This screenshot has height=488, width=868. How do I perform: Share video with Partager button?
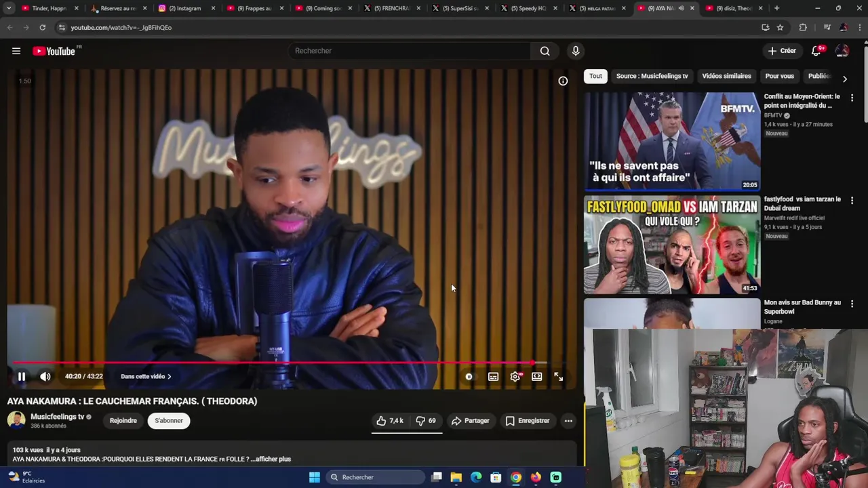click(471, 421)
